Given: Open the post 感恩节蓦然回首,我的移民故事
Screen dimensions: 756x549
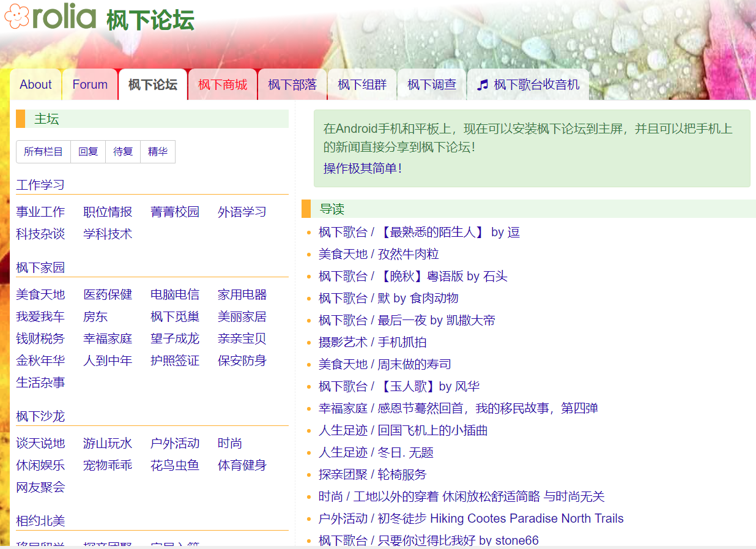Looking at the screenshot, I should pyautogui.click(x=488, y=408).
